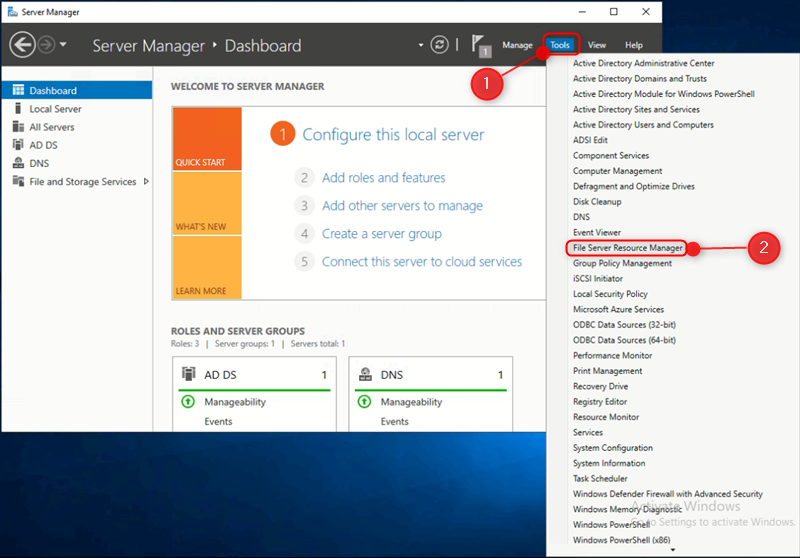Open Windows PowerShell (x86) menu entry
The image size is (800, 558).
[621, 540]
